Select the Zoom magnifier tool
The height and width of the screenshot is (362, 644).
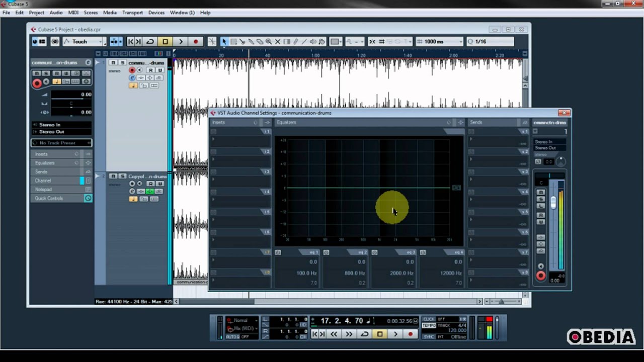[269, 42]
